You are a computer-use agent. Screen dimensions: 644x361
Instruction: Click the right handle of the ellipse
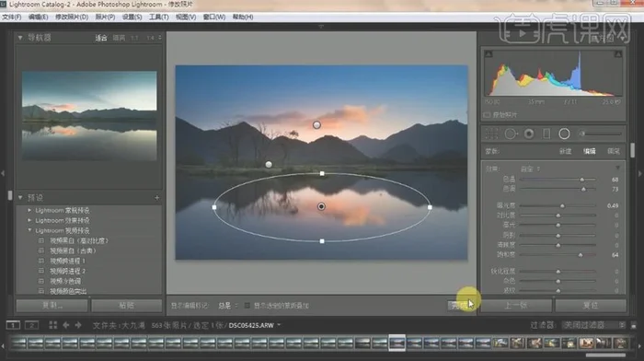coord(430,207)
